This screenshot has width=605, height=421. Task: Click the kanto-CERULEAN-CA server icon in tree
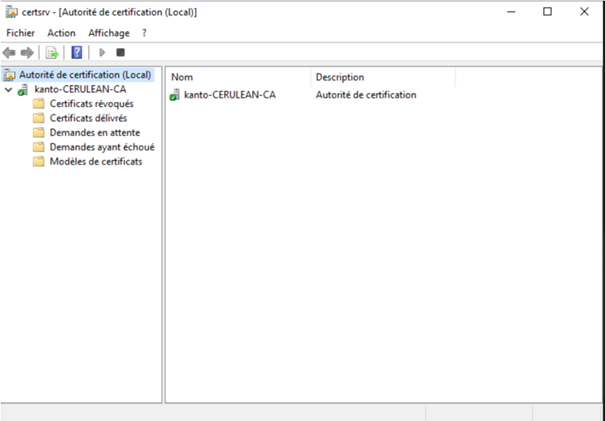tap(23, 90)
